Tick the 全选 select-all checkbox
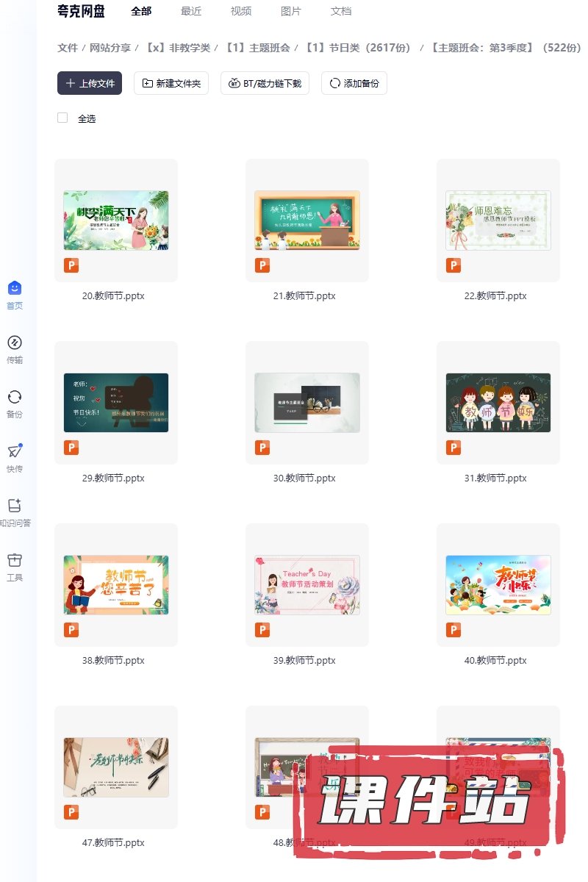The image size is (588, 882). pyautogui.click(x=62, y=118)
